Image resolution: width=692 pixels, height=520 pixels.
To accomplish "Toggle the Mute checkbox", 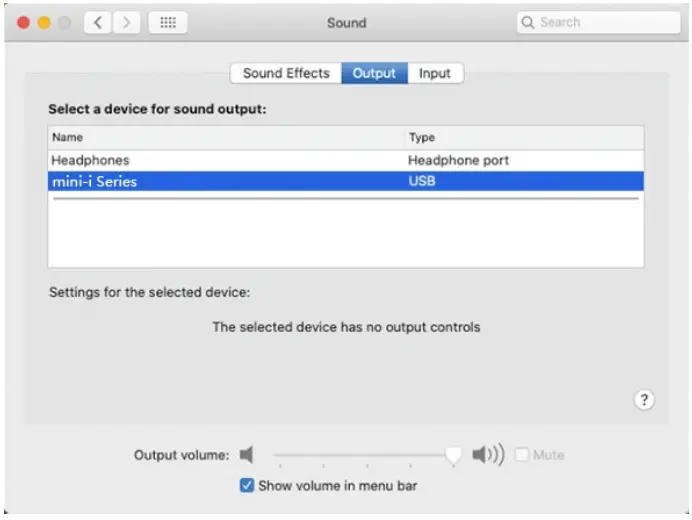I will pyautogui.click(x=522, y=455).
